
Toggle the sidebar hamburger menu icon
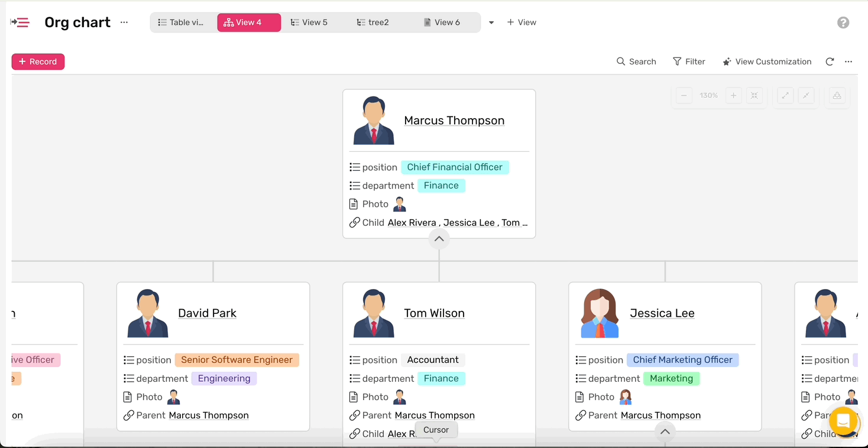(x=20, y=22)
